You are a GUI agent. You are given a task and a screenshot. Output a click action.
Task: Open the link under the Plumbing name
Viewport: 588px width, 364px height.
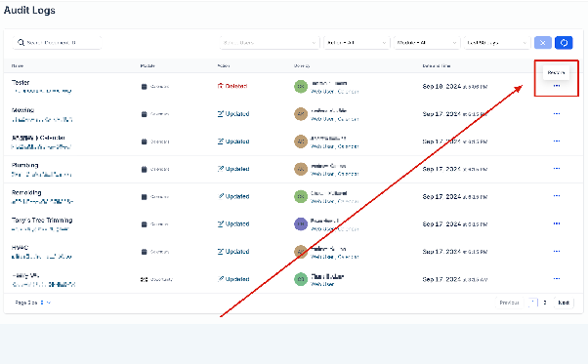42,175
